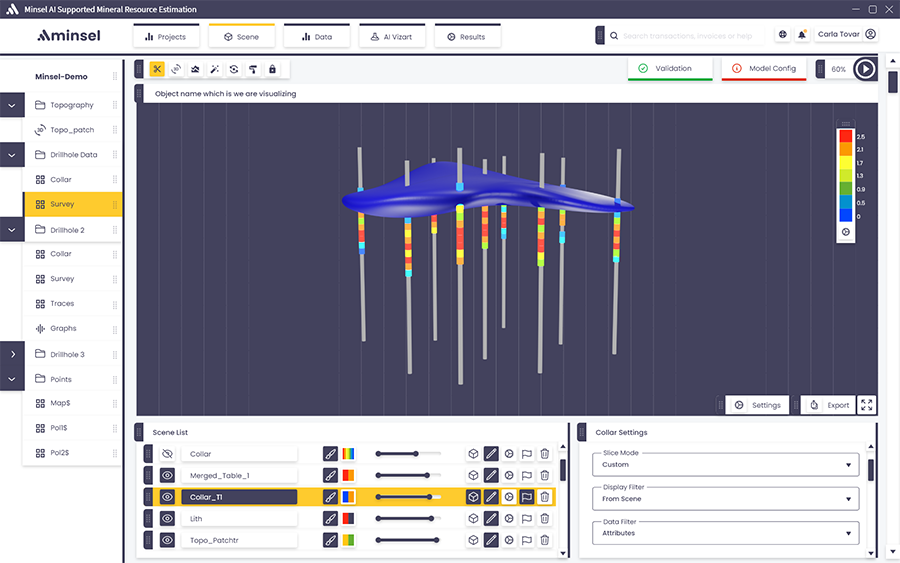
Task: Click the lock icon in viewport toolbar
Action: (272, 69)
